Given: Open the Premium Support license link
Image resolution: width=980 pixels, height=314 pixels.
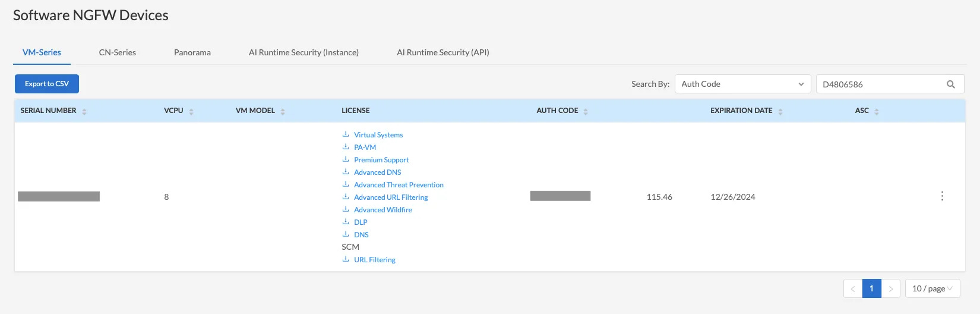Looking at the screenshot, I should click(x=381, y=160).
